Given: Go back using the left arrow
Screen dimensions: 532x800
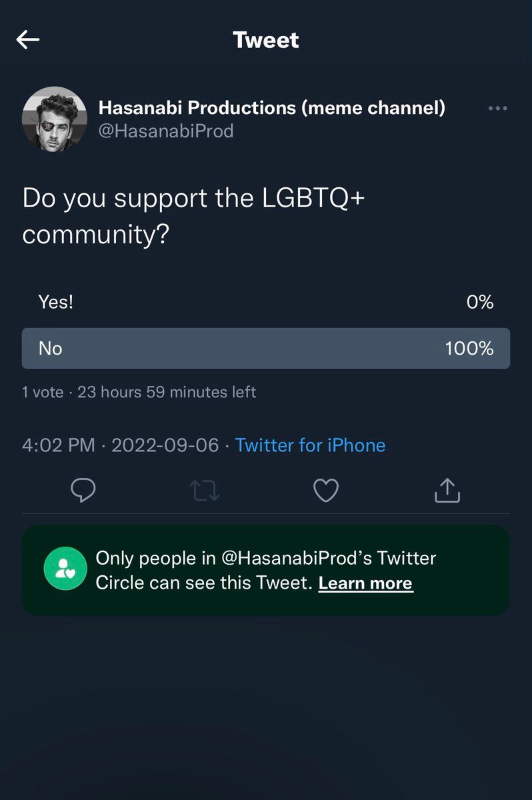Looking at the screenshot, I should [28, 40].
